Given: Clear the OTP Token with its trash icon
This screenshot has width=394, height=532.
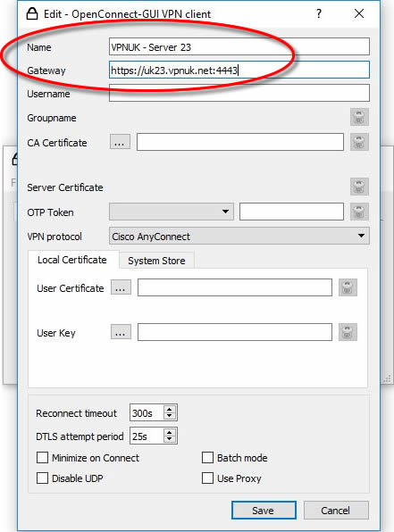Looking at the screenshot, I should click(x=359, y=212).
